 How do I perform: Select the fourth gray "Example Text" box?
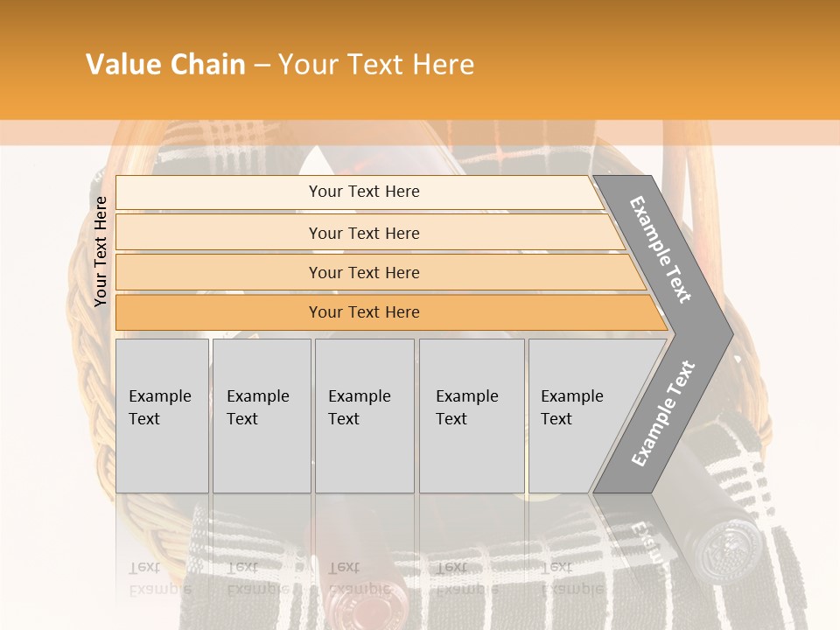(472, 415)
